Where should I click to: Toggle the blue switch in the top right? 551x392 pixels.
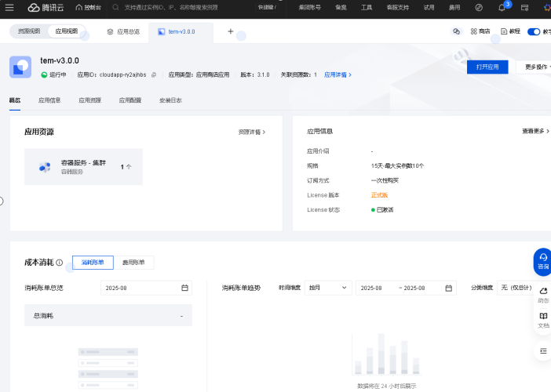[x=534, y=31]
